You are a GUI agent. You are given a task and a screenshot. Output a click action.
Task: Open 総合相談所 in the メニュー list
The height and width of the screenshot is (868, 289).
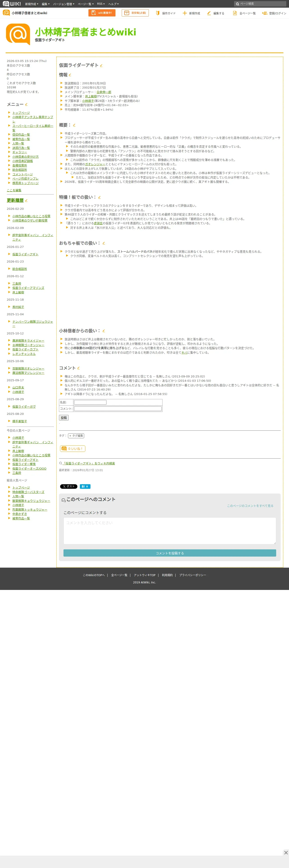point(20,170)
